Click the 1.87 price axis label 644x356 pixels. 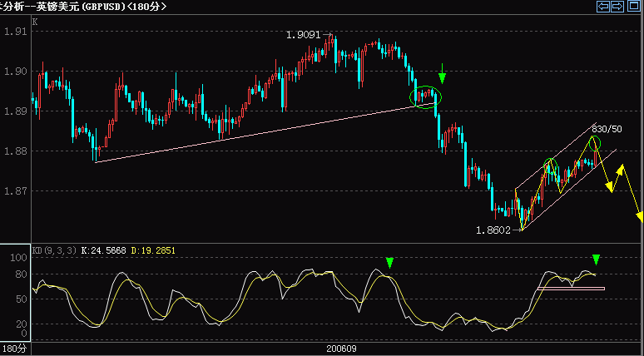(15, 191)
